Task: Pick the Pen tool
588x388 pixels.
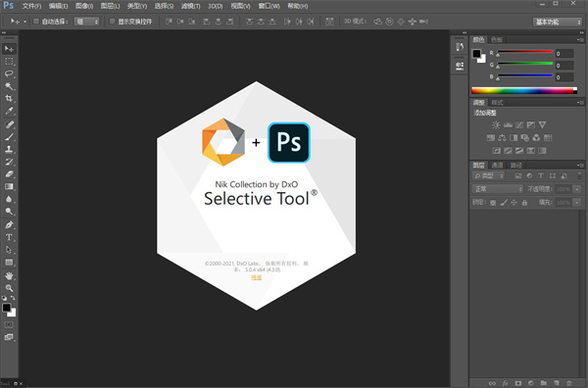Action: [9, 225]
